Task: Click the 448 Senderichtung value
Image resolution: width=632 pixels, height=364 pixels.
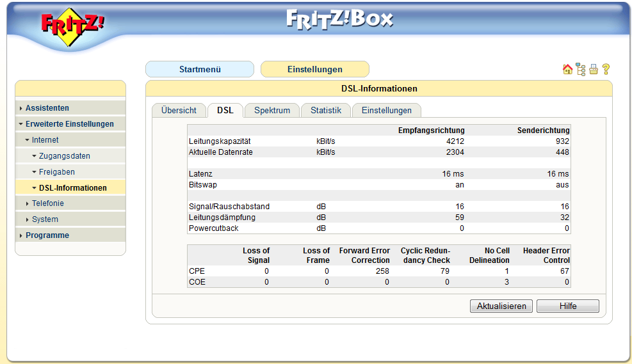Action: (x=562, y=152)
